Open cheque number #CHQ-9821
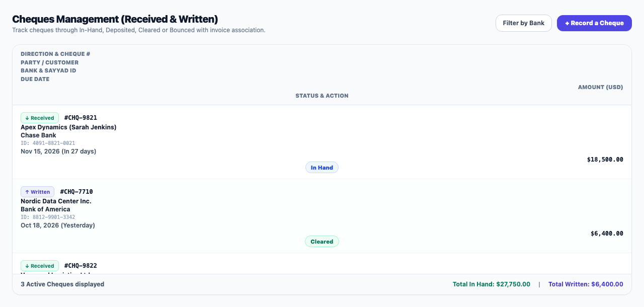The width and height of the screenshot is (644, 307). click(80, 118)
